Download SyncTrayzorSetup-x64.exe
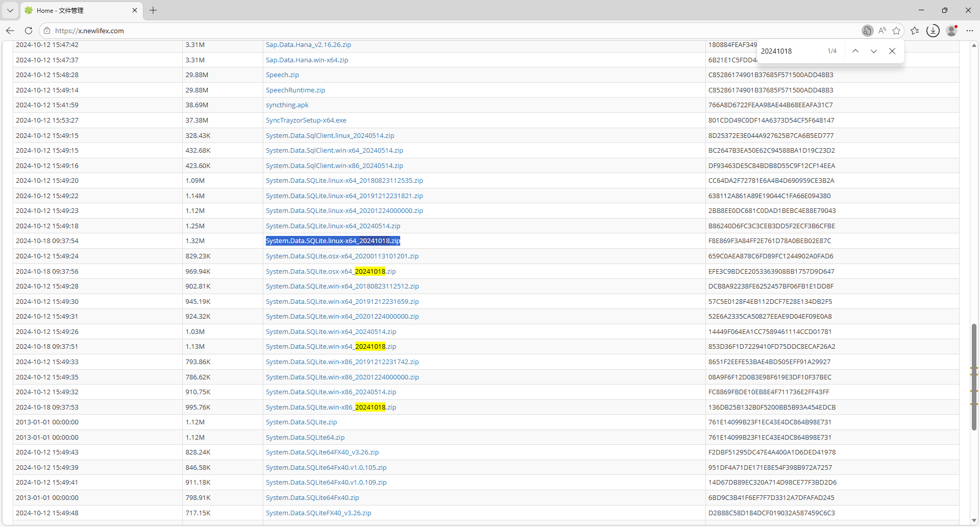This screenshot has height=527, width=980. 306,121
